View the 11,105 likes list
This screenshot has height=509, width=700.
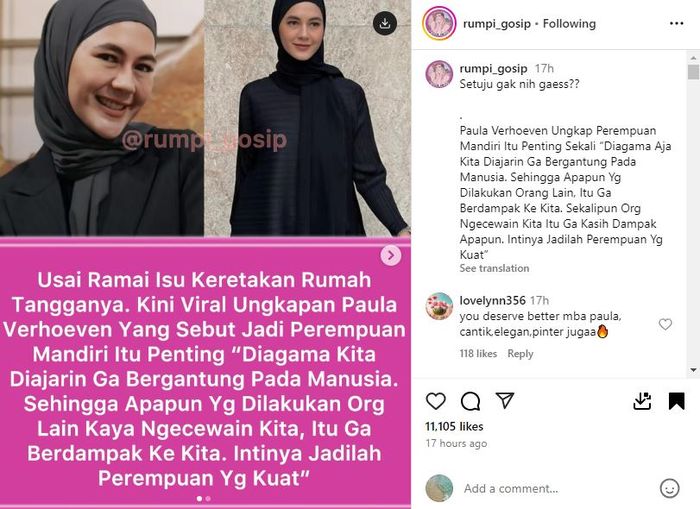[454, 426]
